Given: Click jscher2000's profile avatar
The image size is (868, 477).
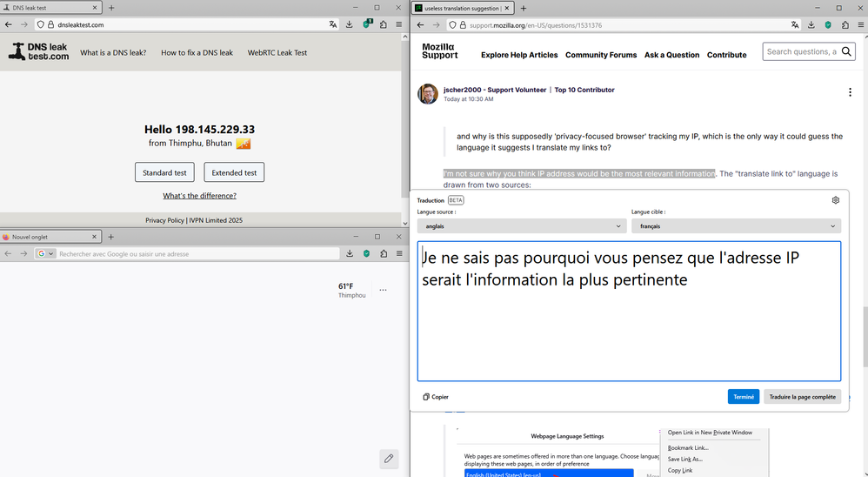Looking at the screenshot, I should tap(427, 94).
